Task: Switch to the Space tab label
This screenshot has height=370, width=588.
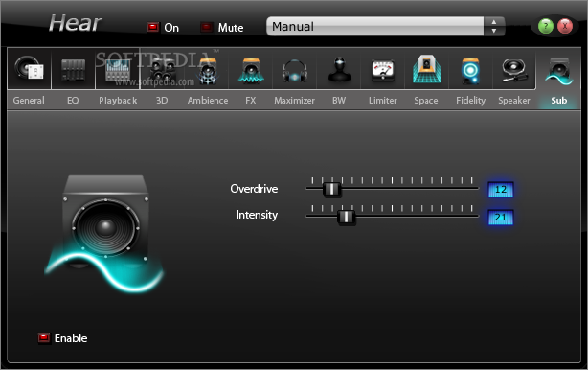Action: point(426,101)
